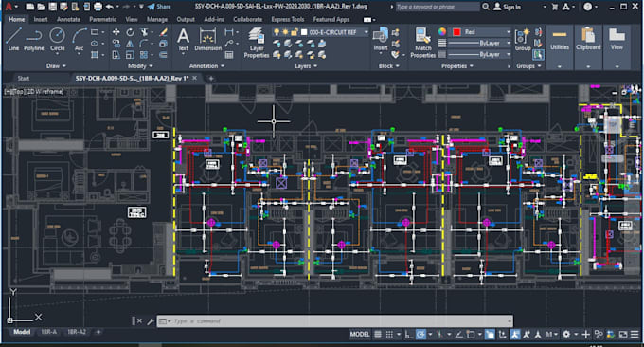Click the Save icon in quick access toolbar
Viewport: 644px width, 347px height.
(x=53, y=7)
